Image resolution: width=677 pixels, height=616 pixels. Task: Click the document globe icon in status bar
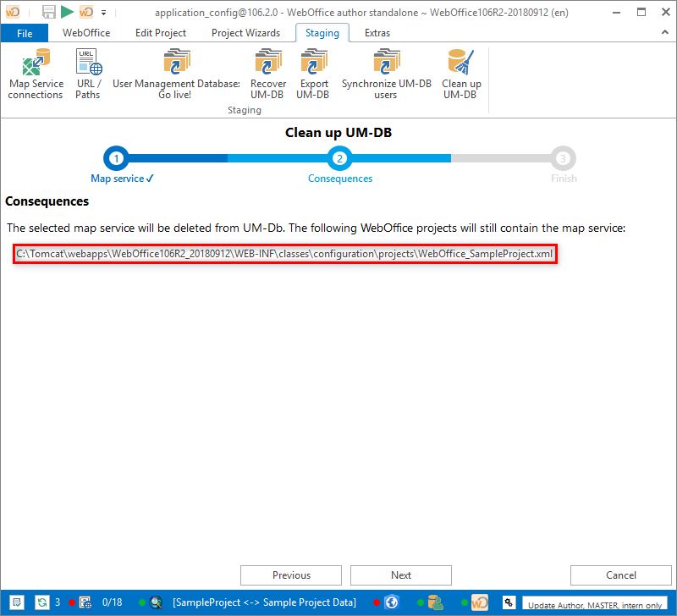[85, 602]
